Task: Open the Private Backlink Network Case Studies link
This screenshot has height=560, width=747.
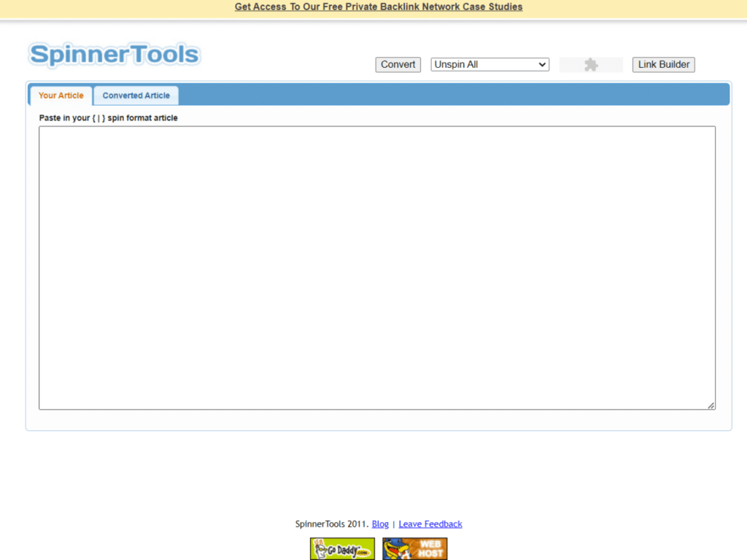Action: pos(378,7)
